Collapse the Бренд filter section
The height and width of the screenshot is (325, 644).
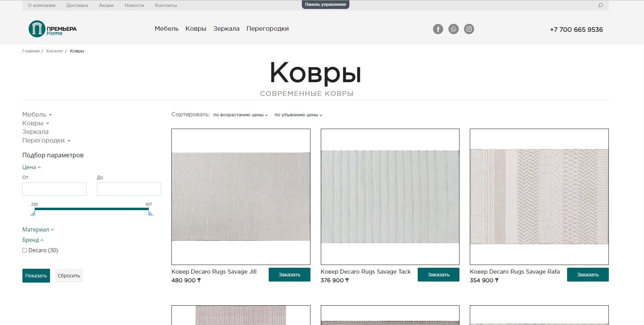33,240
